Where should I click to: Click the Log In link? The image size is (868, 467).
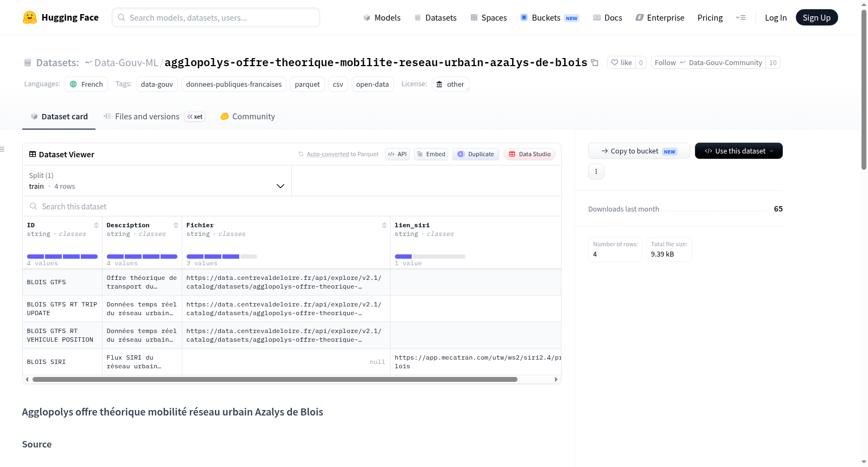tap(776, 17)
